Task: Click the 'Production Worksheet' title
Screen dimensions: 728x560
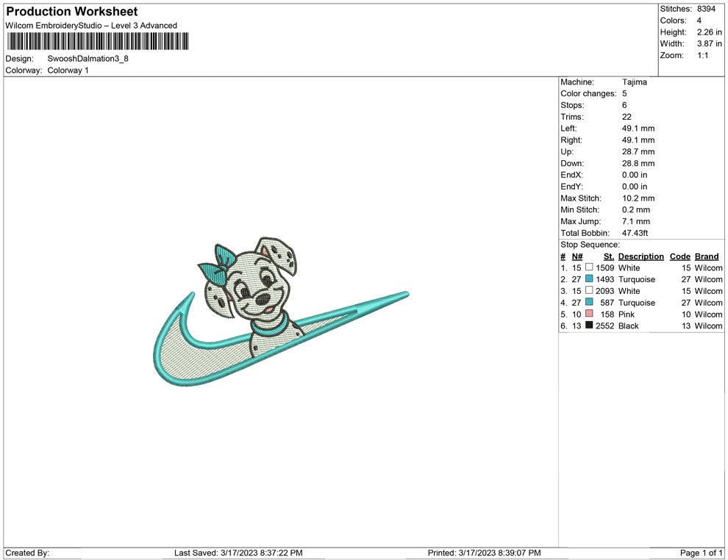Action: [72, 12]
